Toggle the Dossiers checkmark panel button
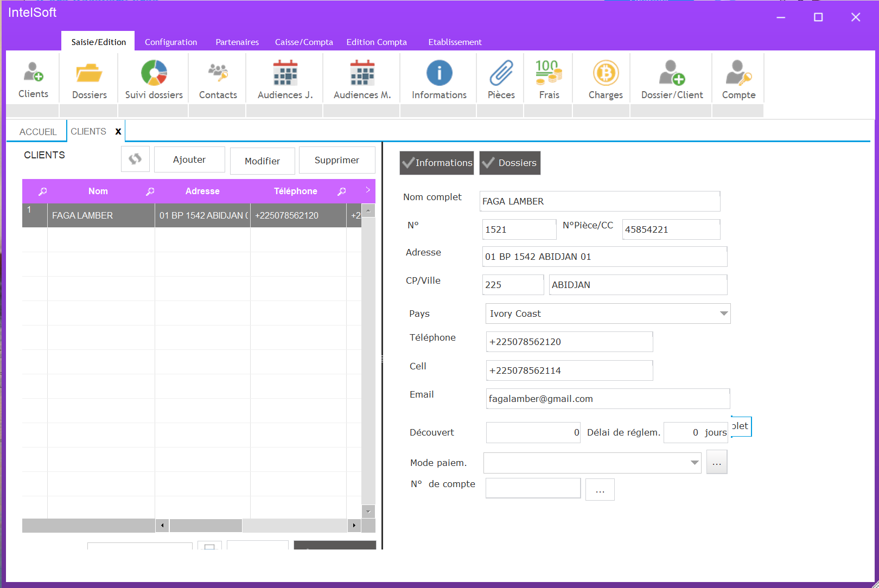 tap(510, 163)
